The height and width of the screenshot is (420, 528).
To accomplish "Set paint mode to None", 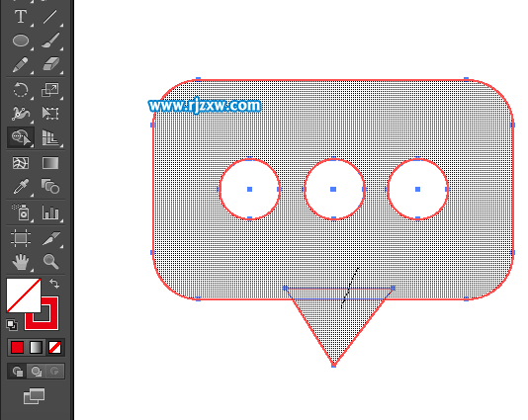I will tap(54, 347).
